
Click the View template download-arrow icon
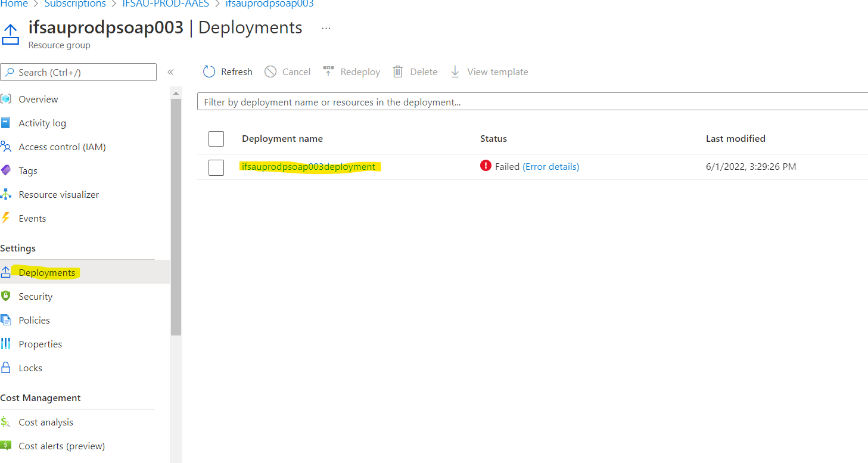point(455,72)
